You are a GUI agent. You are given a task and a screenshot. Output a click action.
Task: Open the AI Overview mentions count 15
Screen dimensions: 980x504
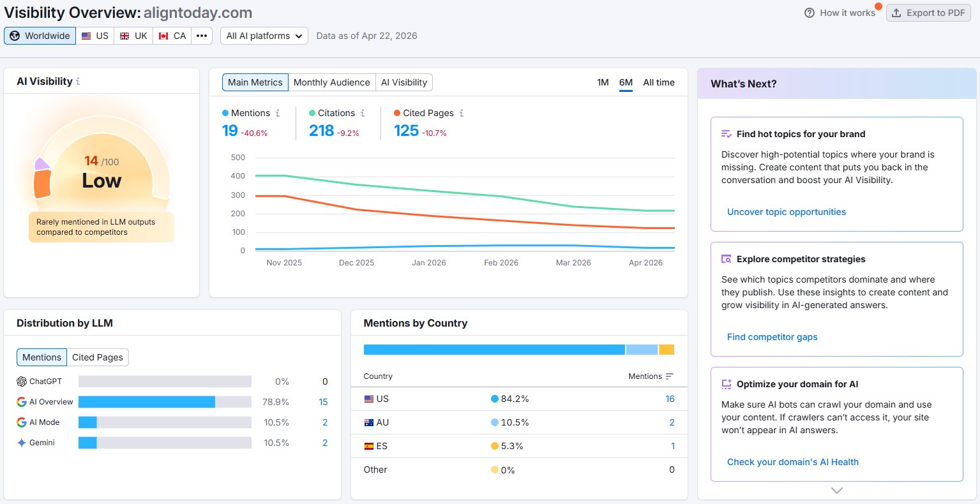click(x=323, y=402)
